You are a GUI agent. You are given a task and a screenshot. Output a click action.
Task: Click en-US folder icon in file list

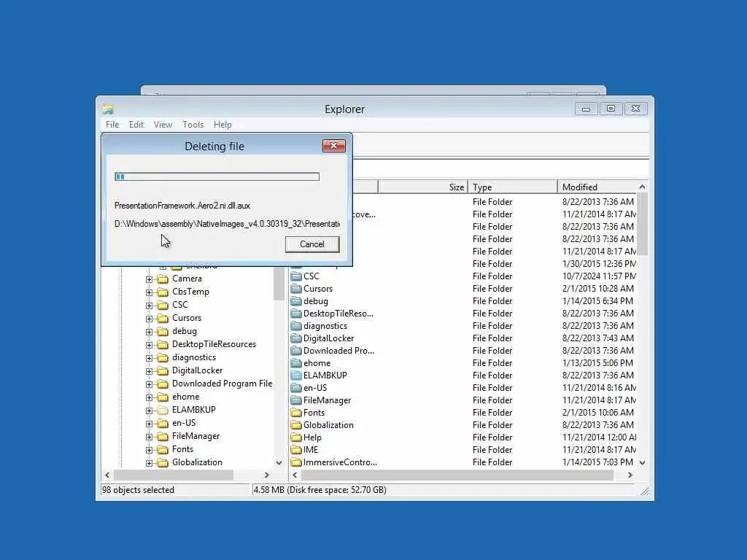point(296,388)
